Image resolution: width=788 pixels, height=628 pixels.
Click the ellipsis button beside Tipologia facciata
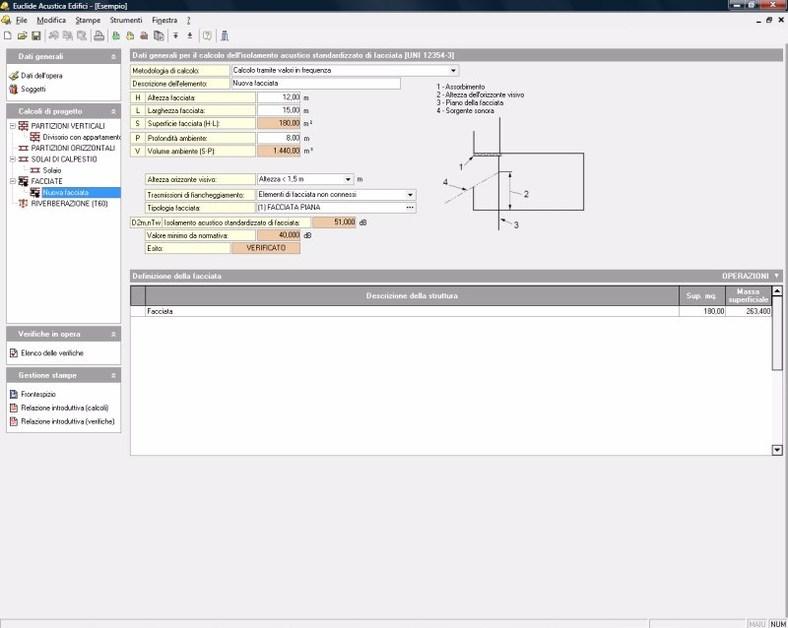tap(409, 207)
